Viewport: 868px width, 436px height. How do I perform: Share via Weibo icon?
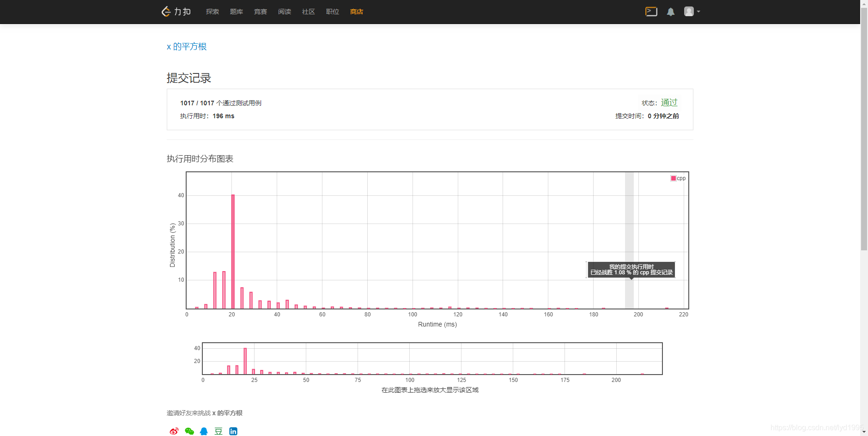tap(174, 431)
